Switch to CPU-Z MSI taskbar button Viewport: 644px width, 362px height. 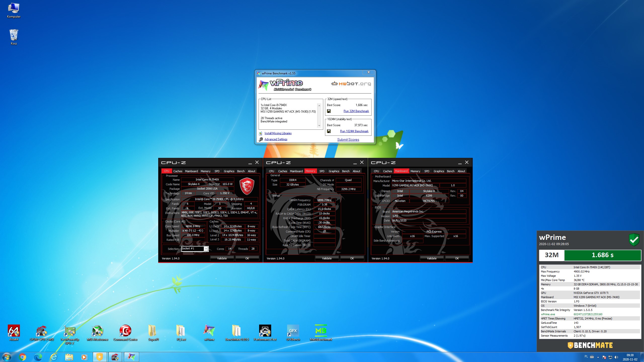click(115, 357)
